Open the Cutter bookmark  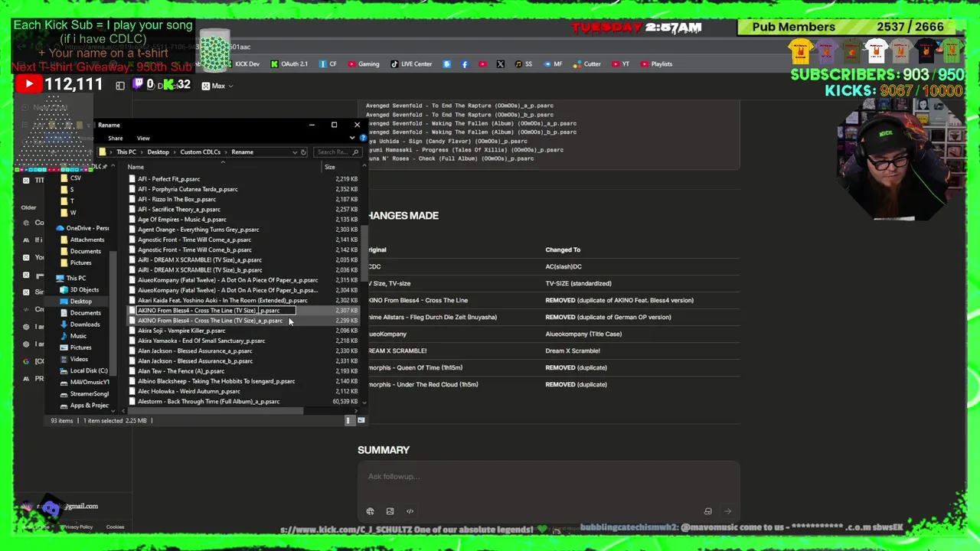[587, 64]
